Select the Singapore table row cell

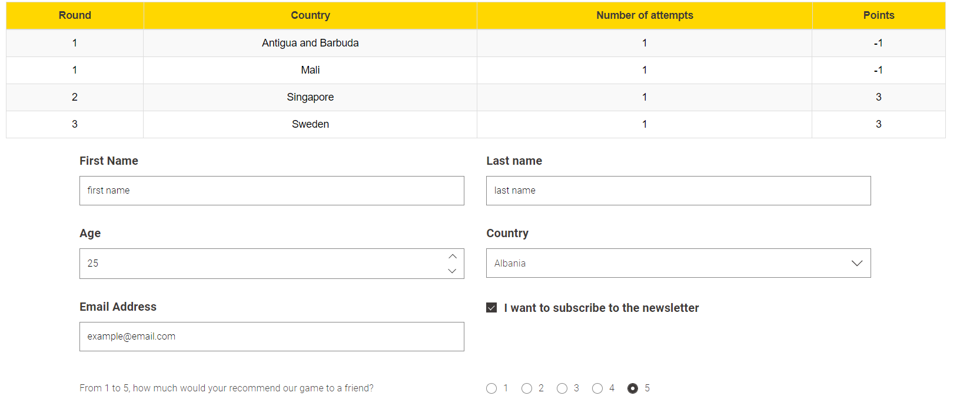[310, 97]
